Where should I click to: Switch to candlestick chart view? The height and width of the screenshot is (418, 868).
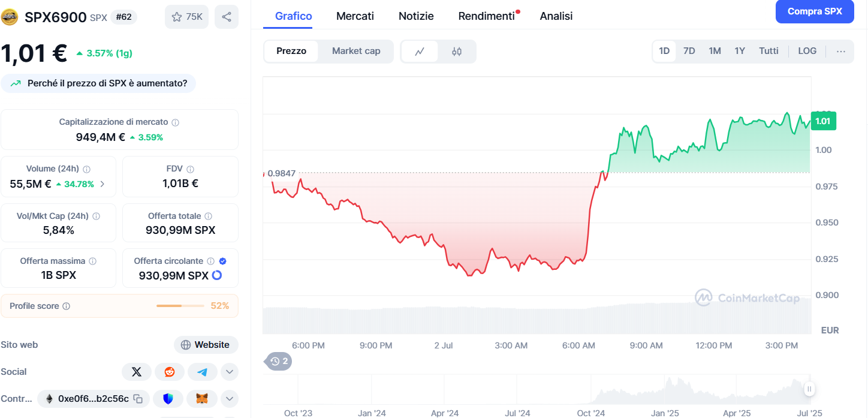click(457, 52)
